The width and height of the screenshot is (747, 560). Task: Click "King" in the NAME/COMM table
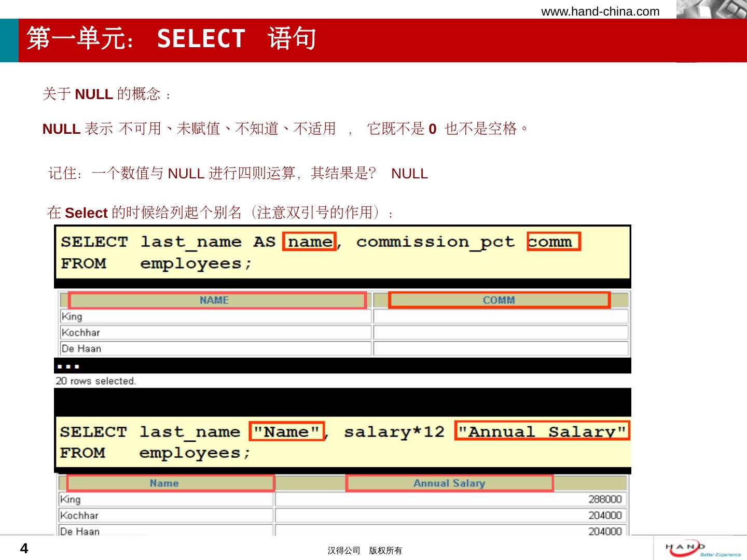tap(72, 317)
